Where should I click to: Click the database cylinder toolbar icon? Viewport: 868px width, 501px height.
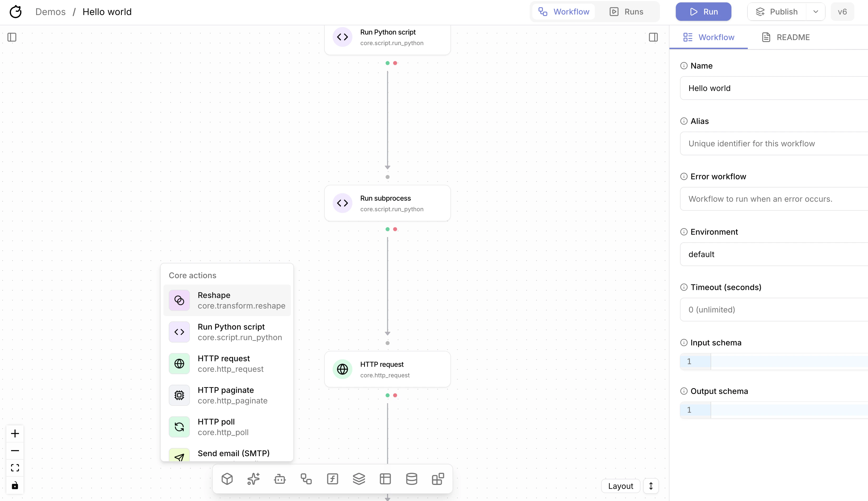[412, 479]
